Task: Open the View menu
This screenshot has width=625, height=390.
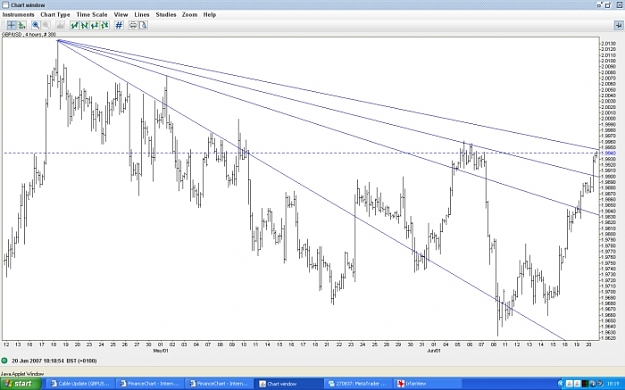Action: point(121,15)
